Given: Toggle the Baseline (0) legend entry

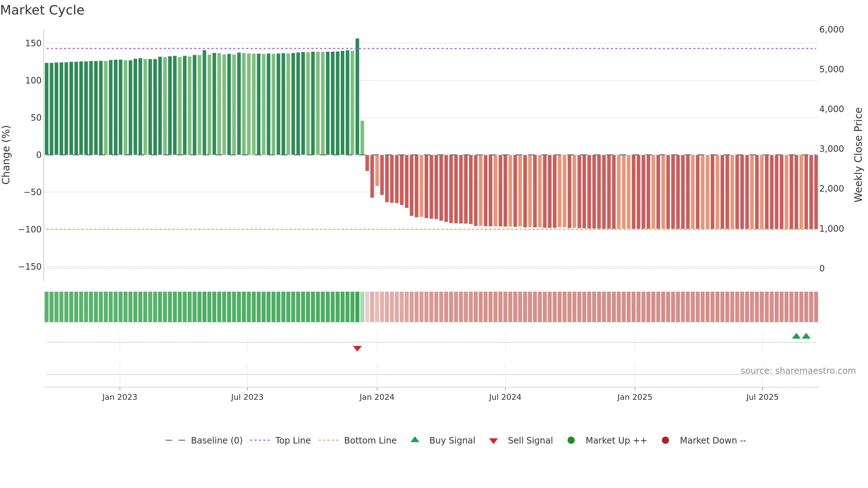Looking at the screenshot, I should click(204, 440).
